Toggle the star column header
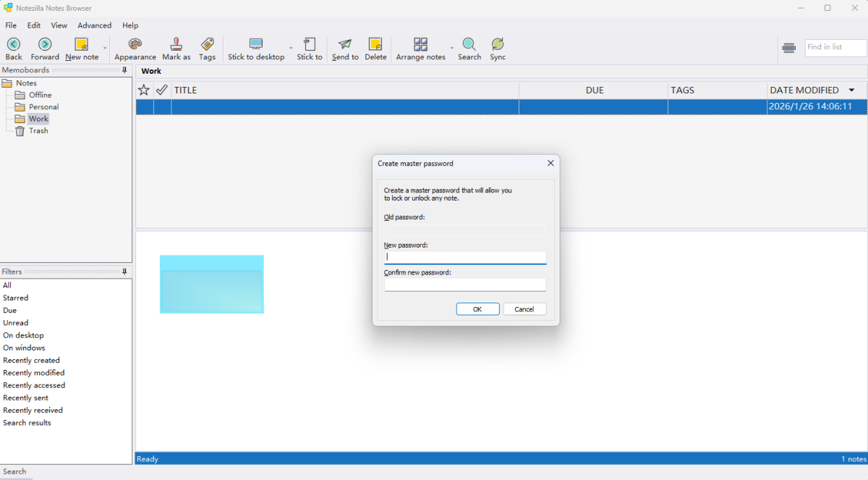The height and width of the screenshot is (480, 868). point(144,90)
